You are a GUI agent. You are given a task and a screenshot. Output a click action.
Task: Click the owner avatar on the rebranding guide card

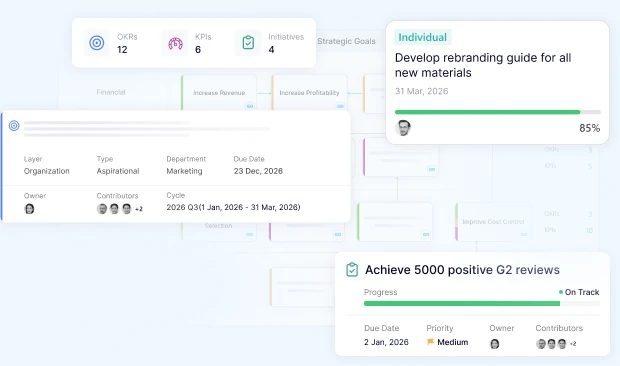(x=403, y=128)
